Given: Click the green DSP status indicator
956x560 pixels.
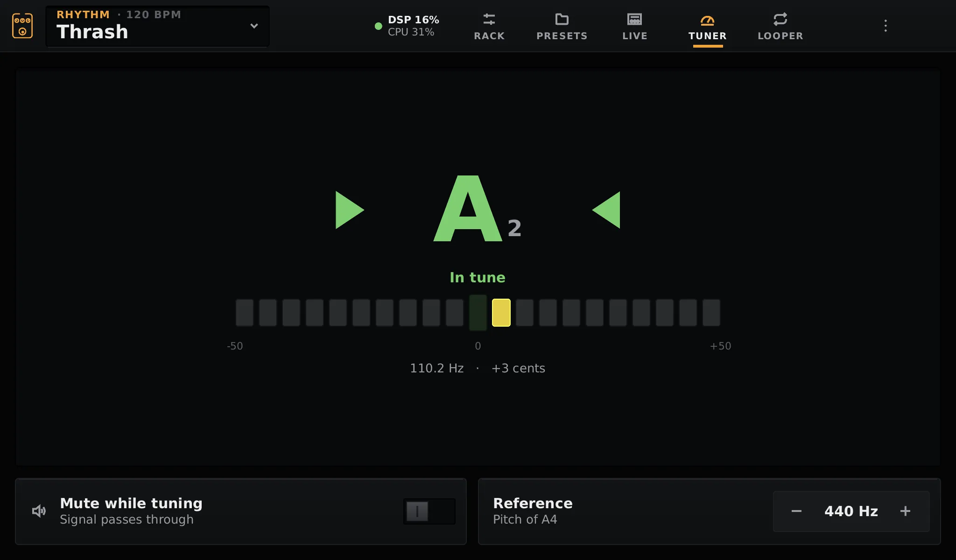Looking at the screenshot, I should click(x=379, y=26).
